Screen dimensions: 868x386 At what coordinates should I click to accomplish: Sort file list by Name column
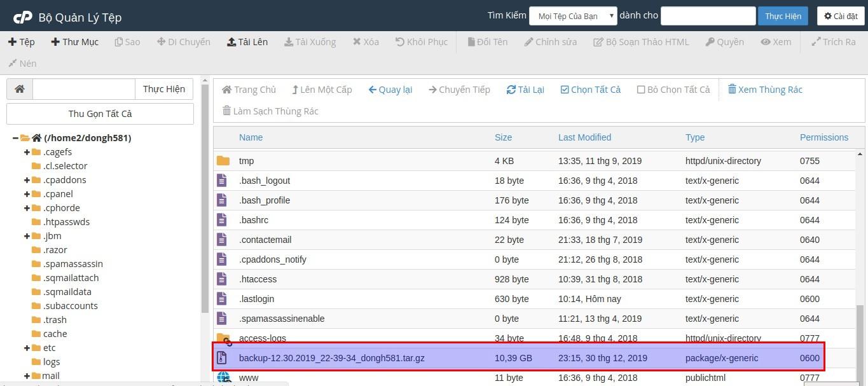point(251,137)
